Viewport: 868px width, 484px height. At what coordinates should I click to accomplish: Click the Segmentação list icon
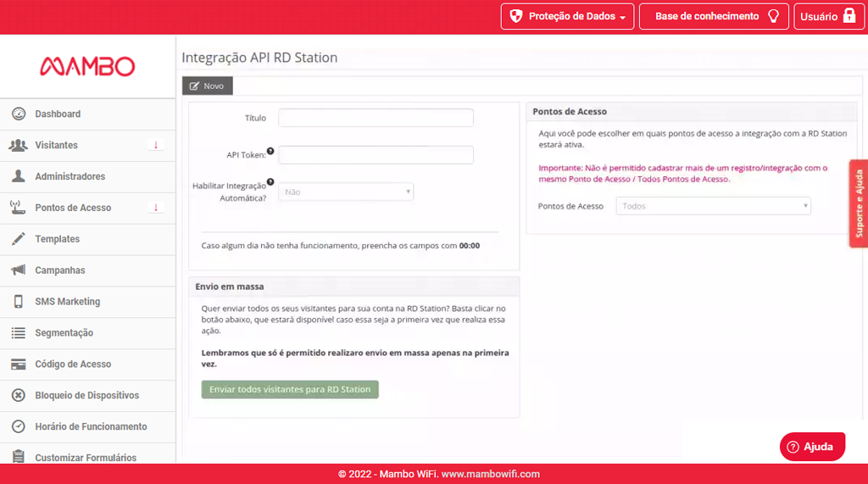pos(19,333)
